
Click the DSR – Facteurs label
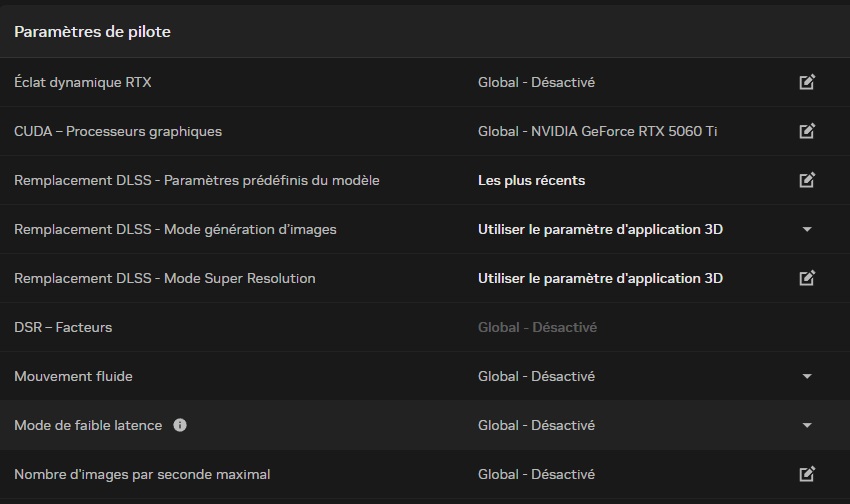[63, 327]
